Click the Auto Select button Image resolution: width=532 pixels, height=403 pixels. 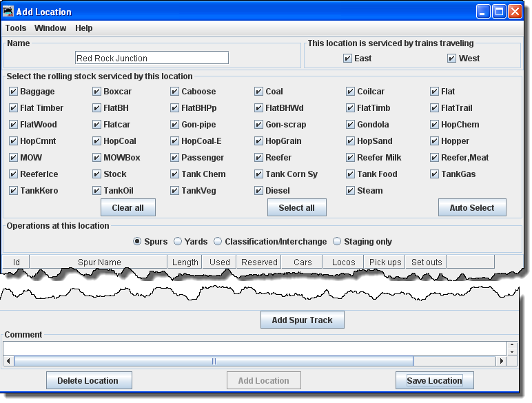click(x=472, y=207)
